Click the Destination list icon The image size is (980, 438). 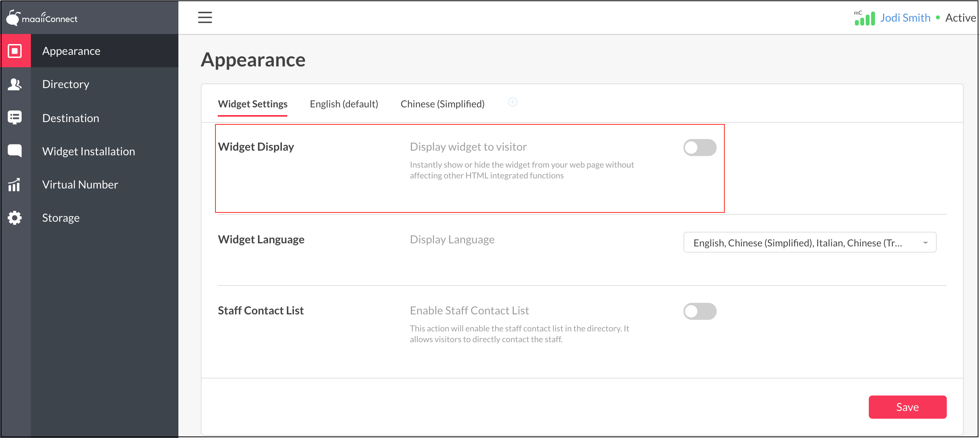tap(15, 117)
